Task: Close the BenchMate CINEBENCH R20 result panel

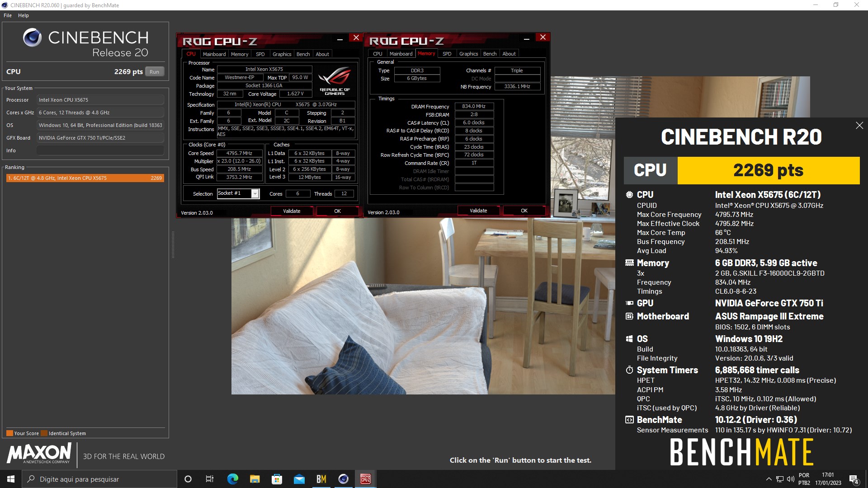Action: click(859, 126)
